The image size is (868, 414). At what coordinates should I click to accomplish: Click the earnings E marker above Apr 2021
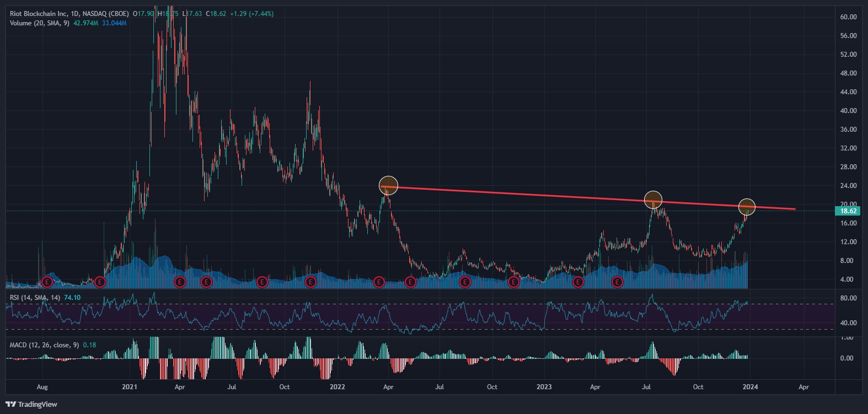tap(180, 282)
